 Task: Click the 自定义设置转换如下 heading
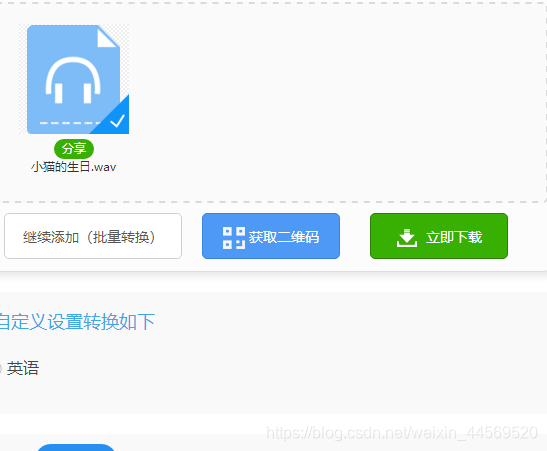77,322
